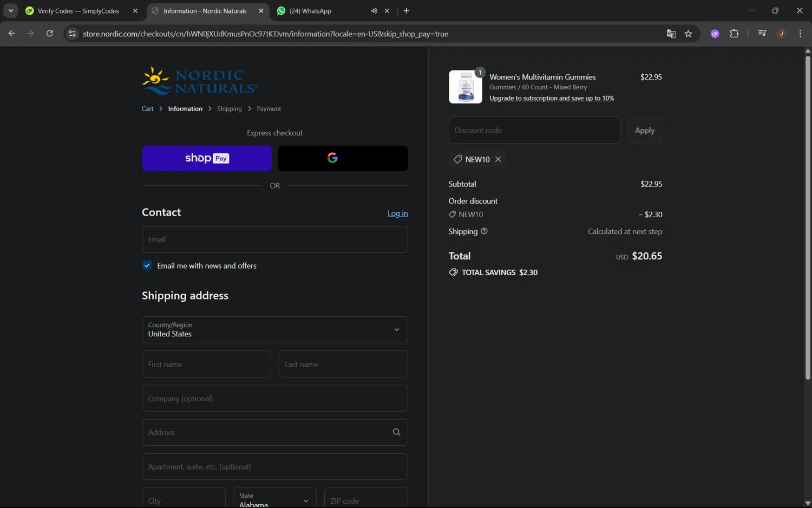Screen dimensions: 812x508
Task: Open the Chrome profile avatar J
Action: [x=781, y=34]
